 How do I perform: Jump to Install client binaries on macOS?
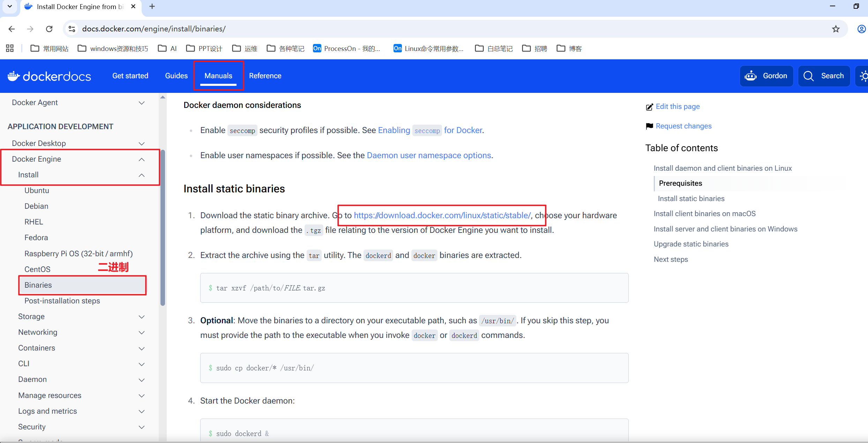(x=705, y=214)
